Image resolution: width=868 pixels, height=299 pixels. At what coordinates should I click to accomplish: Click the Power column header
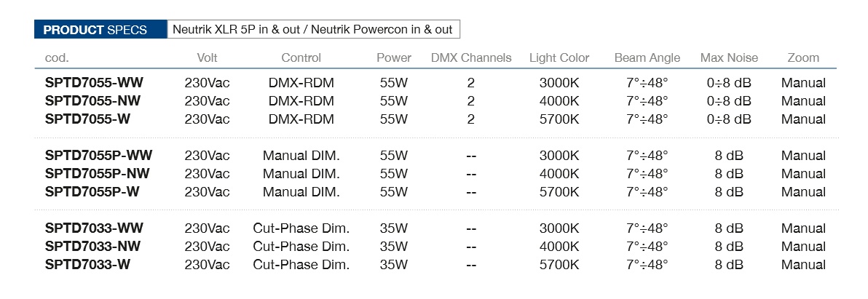coord(394,57)
